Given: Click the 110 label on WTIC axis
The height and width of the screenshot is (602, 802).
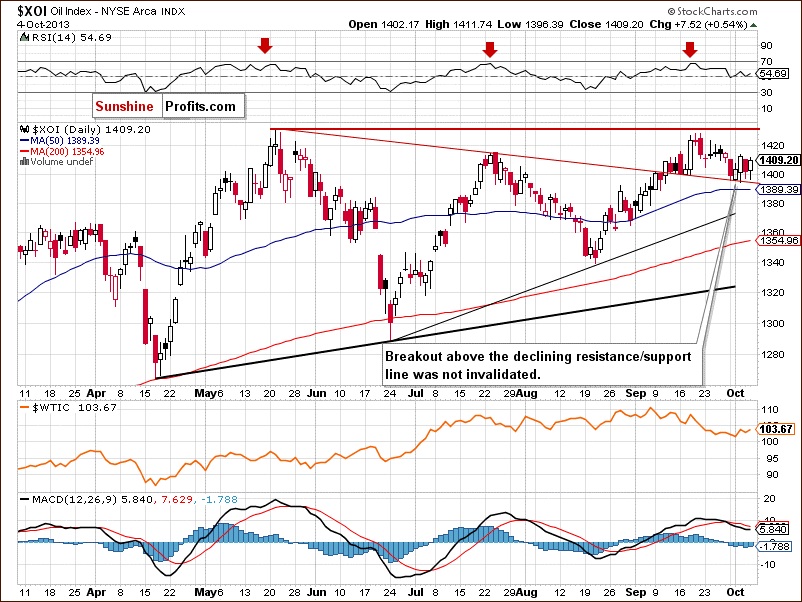Looking at the screenshot, I should [770, 410].
